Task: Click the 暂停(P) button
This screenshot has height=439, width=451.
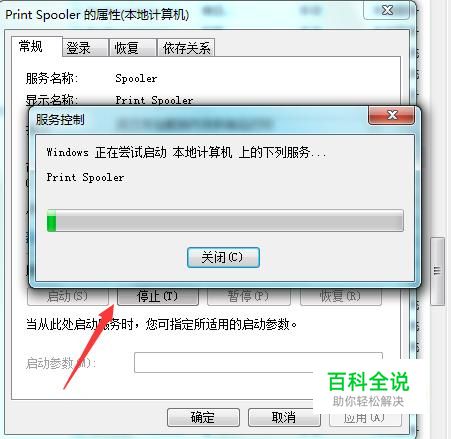Action: pyautogui.click(x=248, y=296)
